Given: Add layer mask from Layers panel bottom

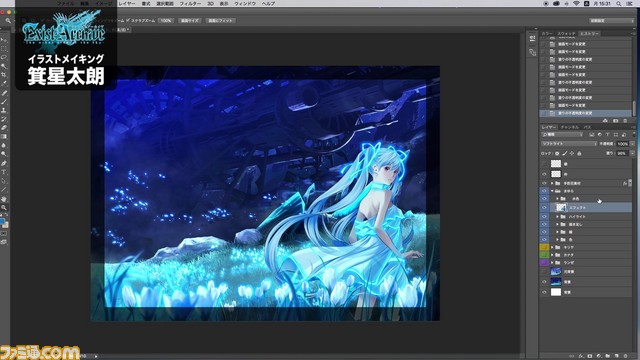Looking at the screenshot, I should (x=589, y=356).
